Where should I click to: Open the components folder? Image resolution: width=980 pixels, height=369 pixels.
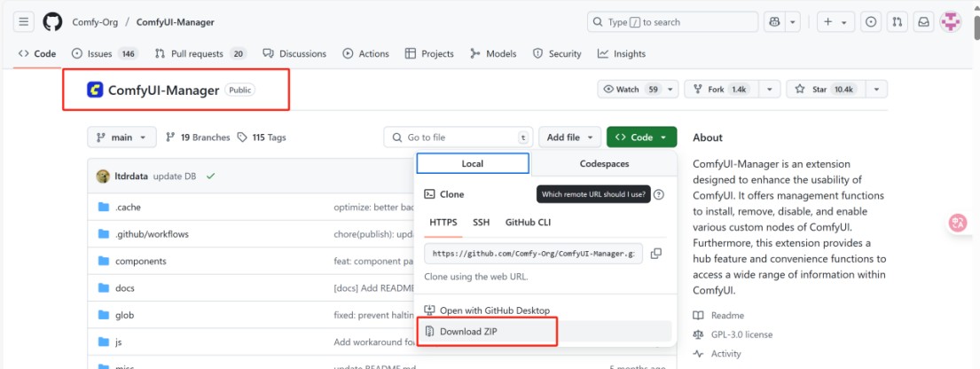pos(141,261)
